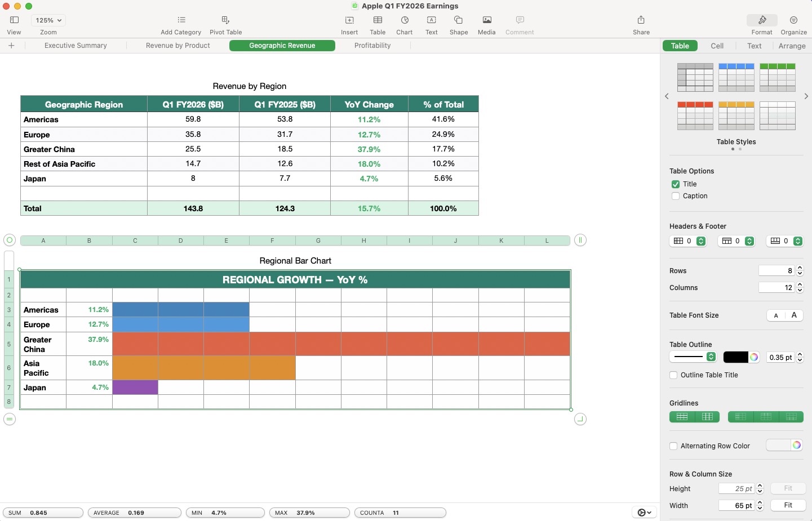Open the black table outline color well

(735, 357)
